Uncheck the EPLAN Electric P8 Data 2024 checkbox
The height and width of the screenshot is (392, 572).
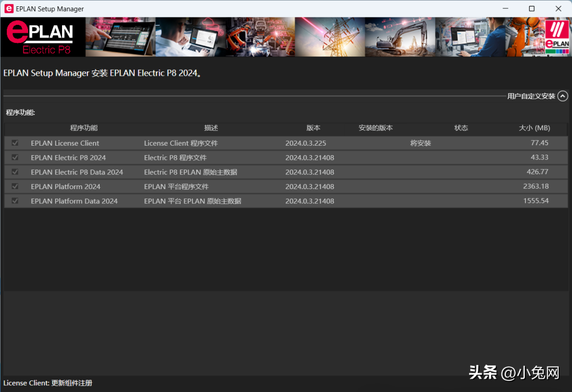click(x=15, y=172)
